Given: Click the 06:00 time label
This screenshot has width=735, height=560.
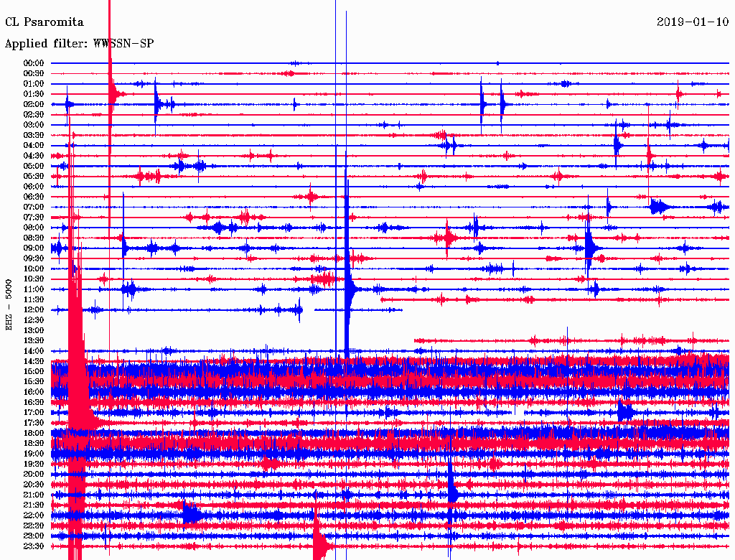Looking at the screenshot, I should point(34,187).
